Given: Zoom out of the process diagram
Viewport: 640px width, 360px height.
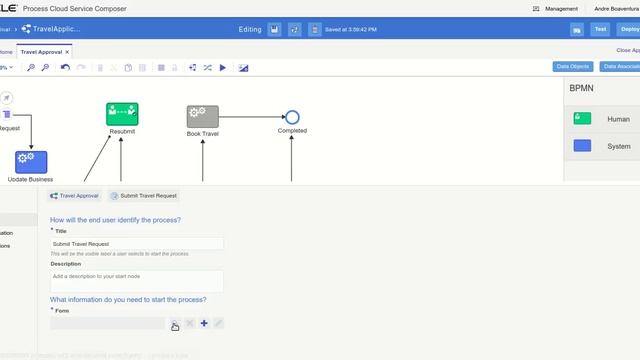Looking at the screenshot, I should click(x=45, y=68).
